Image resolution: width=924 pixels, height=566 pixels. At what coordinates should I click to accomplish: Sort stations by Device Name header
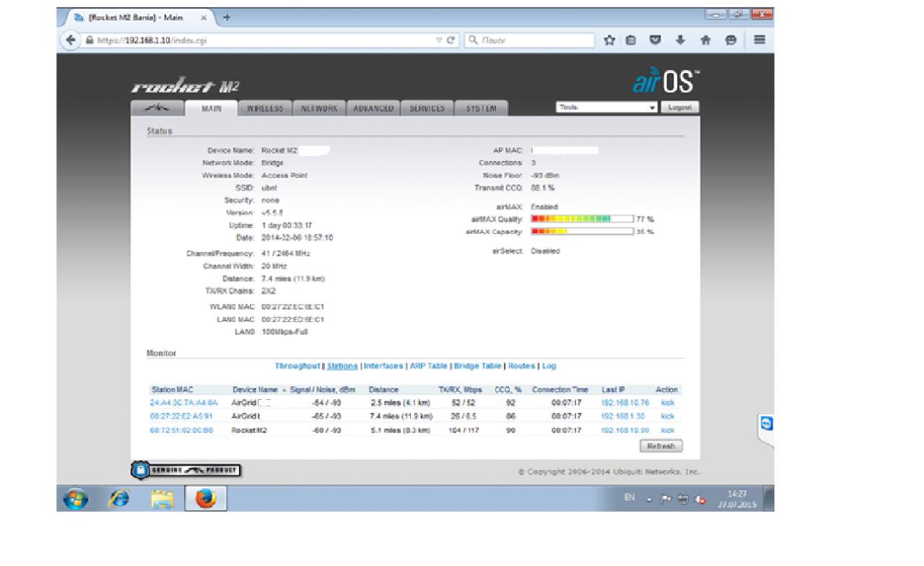tap(255, 390)
